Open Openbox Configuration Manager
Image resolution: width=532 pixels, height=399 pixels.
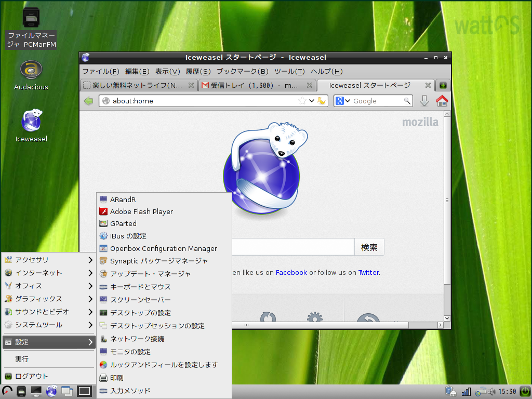[164, 249]
